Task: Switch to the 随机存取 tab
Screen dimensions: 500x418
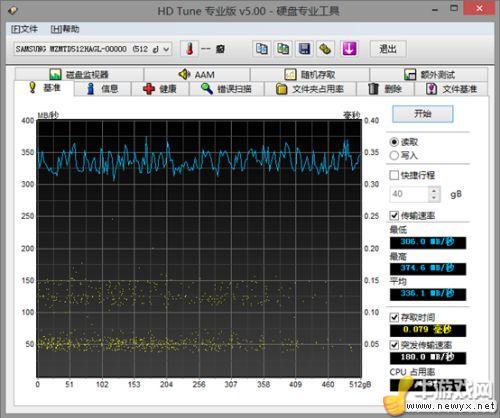Action: coord(310,74)
